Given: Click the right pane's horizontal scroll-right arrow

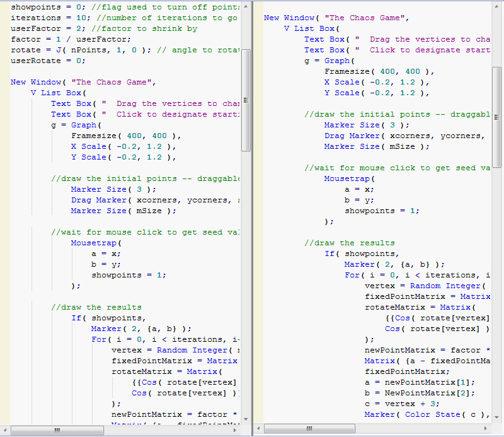Looking at the screenshot, I should click(485, 428).
